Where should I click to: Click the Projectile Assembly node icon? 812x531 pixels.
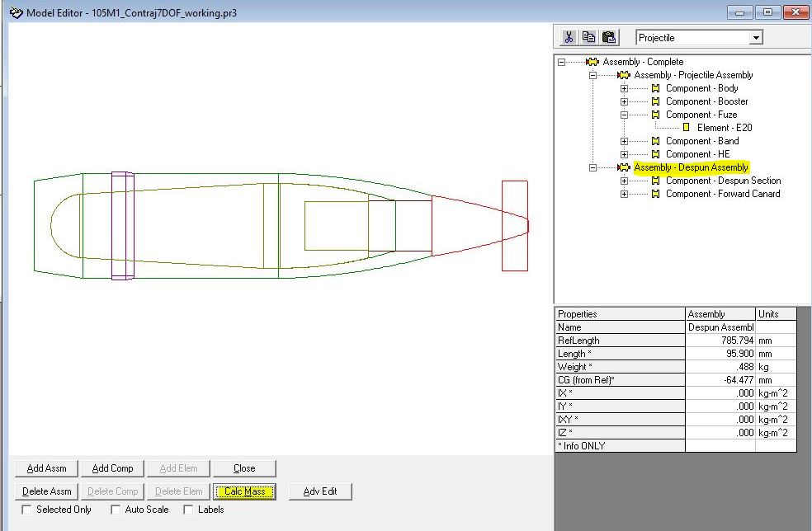coord(623,75)
